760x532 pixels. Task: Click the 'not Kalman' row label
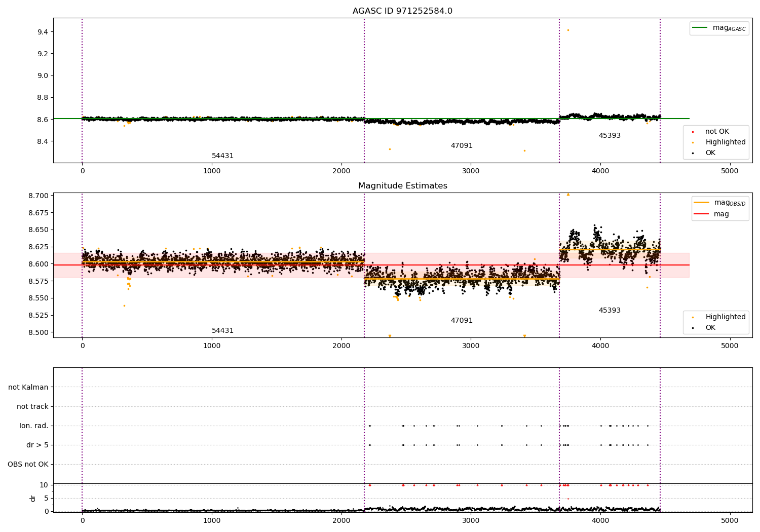28,388
